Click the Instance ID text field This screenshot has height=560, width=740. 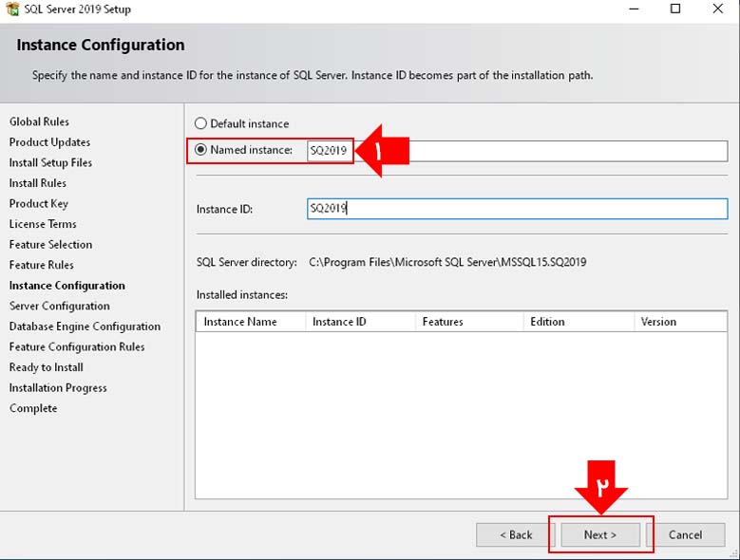pos(517,209)
